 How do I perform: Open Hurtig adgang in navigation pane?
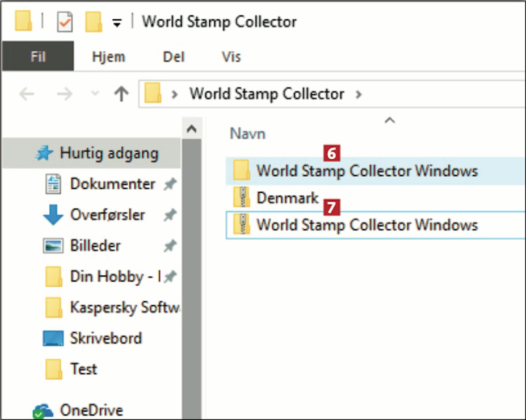[x=109, y=153]
